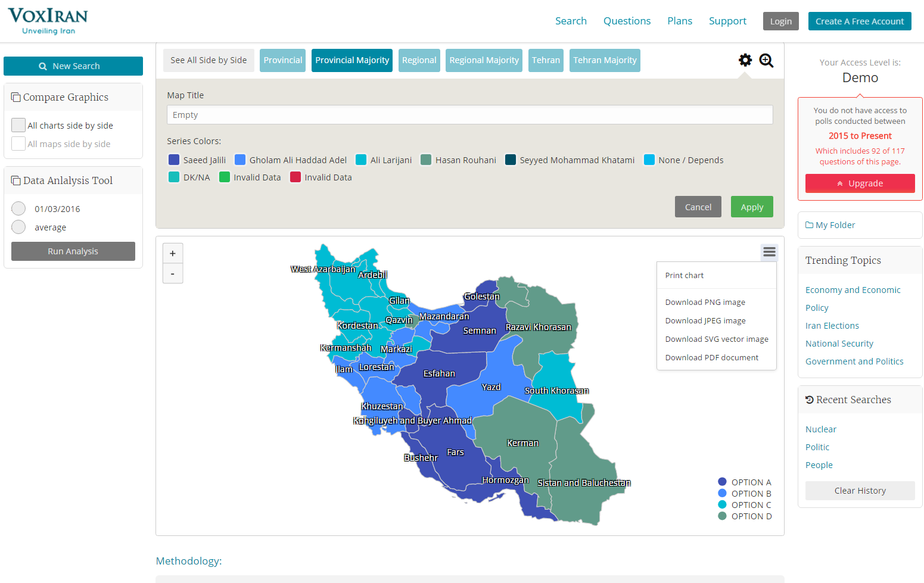This screenshot has width=924, height=583.
Task: Open recent search People
Action: [x=819, y=465]
